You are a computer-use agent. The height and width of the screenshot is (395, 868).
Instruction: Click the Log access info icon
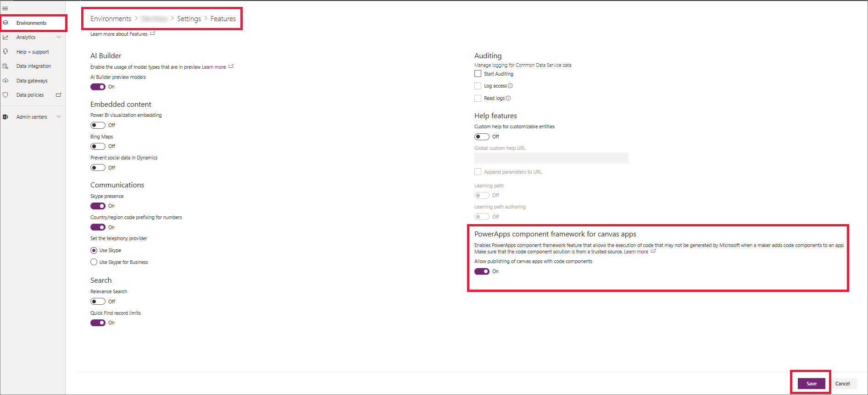[x=510, y=86]
